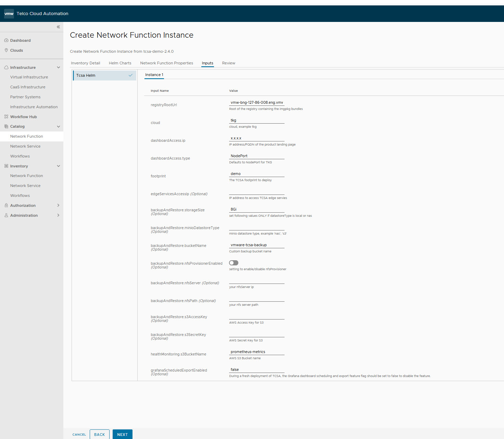Image resolution: width=504 pixels, height=439 pixels.
Task: Open Inventory Workflows item
Action: [20, 196]
